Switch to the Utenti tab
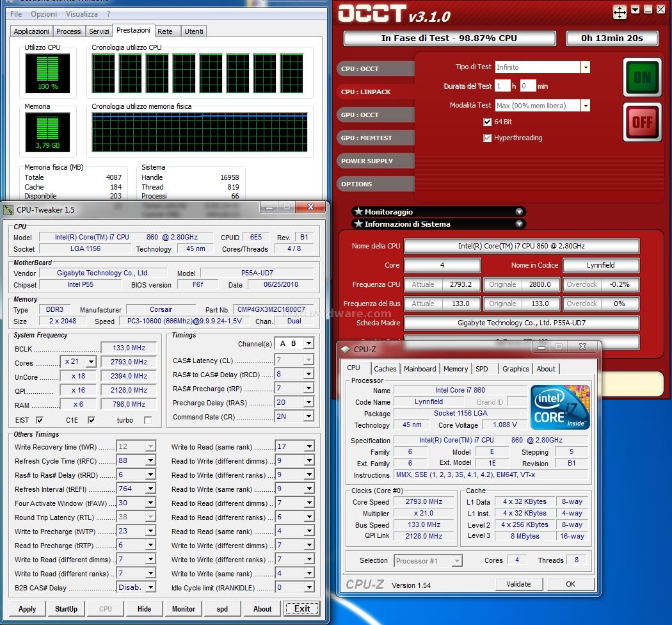 [x=194, y=31]
